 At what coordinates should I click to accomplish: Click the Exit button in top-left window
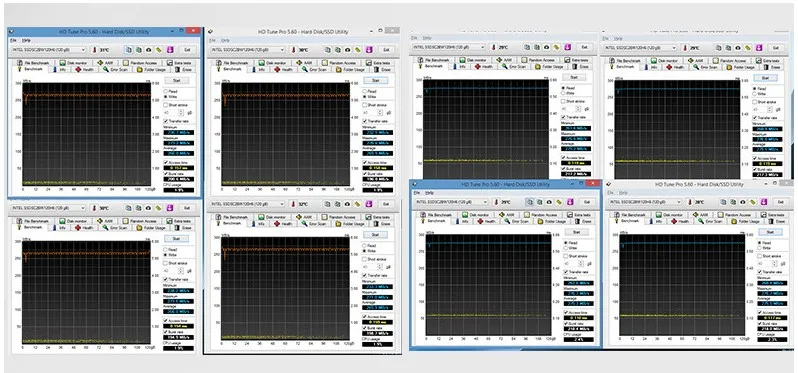click(x=187, y=50)
